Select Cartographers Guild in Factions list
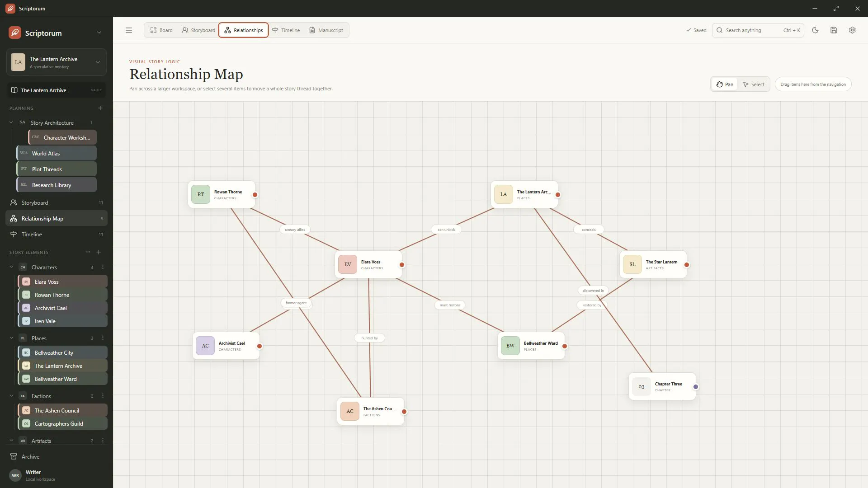The height and width of the screenshot is (488, 868). pyautogui.click(x=63, y=423)
